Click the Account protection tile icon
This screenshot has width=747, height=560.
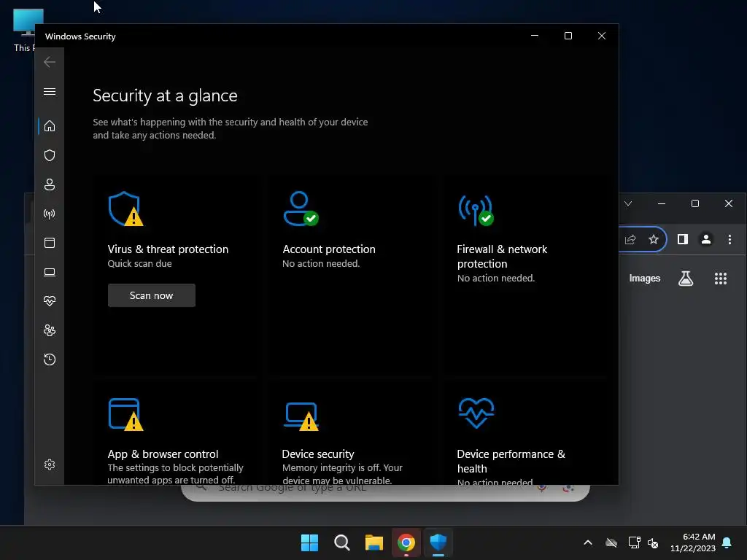pos(301,209)
